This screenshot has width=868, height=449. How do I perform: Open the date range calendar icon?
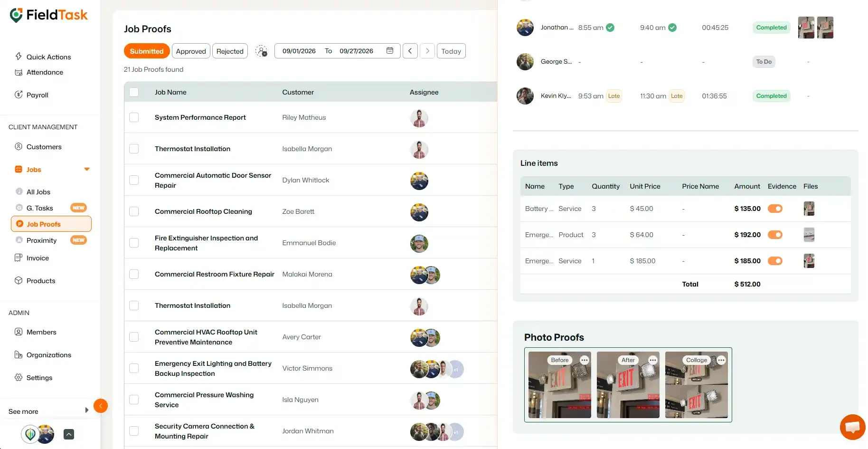tap(390, 50)
